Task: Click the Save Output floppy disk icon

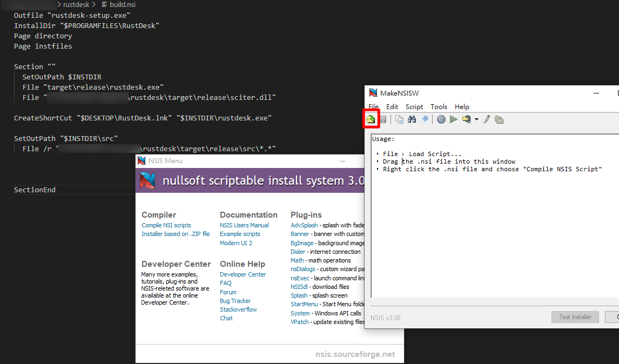Action: pos(383,119)
